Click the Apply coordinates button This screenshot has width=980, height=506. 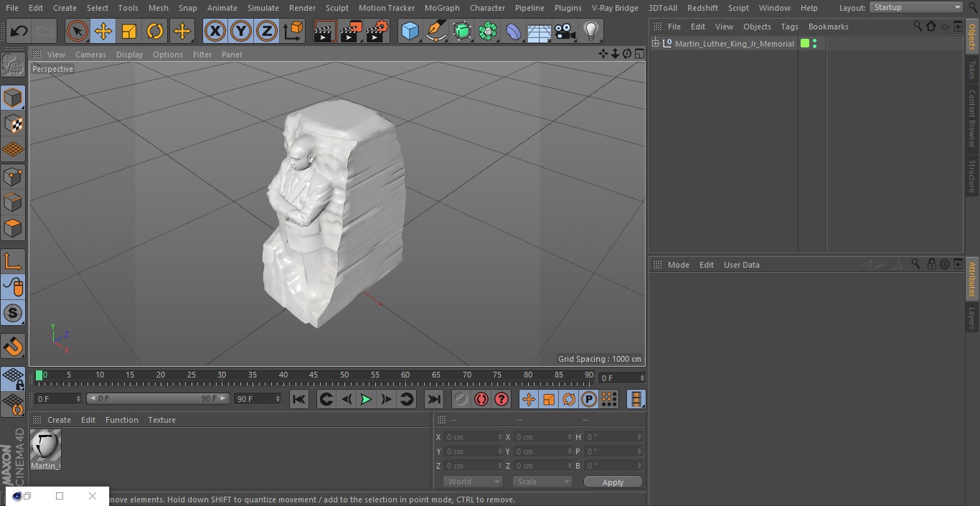[613, 482]
